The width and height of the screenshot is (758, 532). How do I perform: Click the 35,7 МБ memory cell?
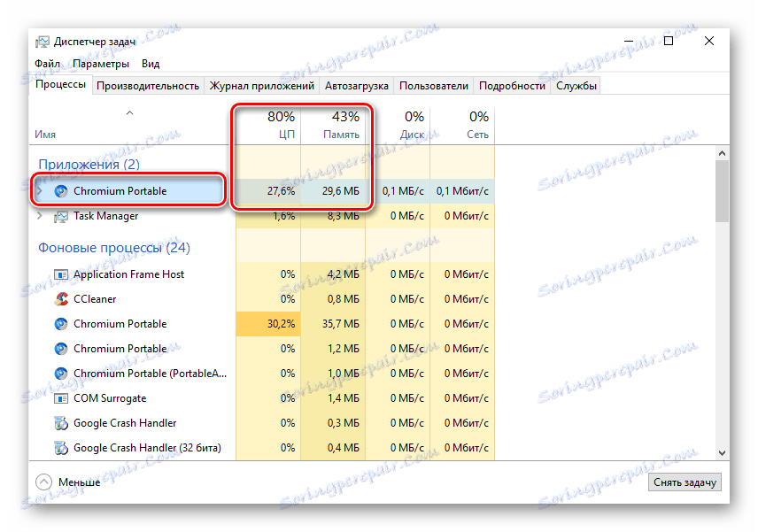(x=333, y=324)
